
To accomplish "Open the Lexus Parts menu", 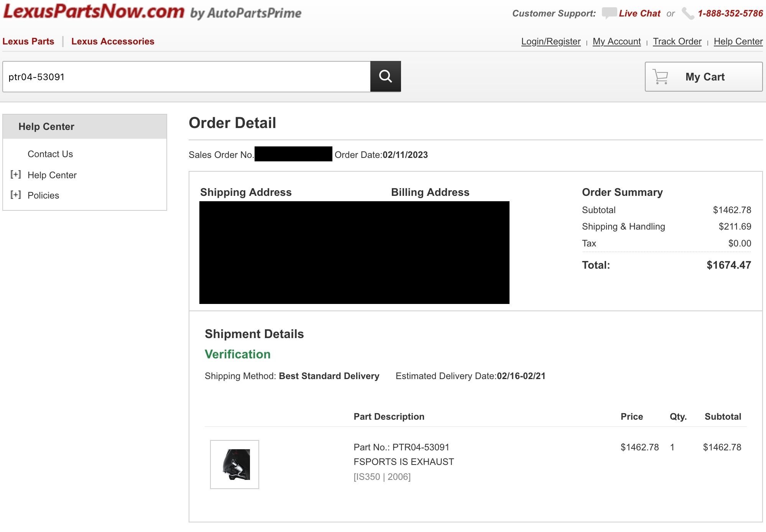I will pyautogui.click(x=28, y=41).
